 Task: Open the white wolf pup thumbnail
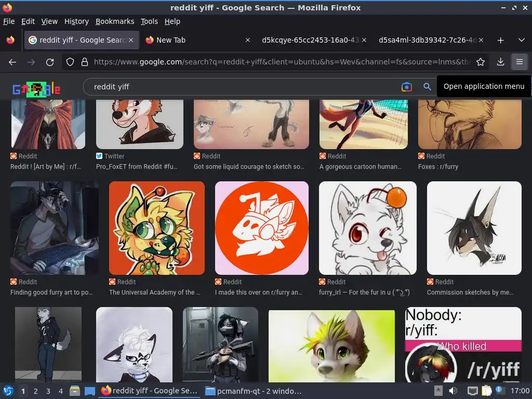click(x=368, y=228)
